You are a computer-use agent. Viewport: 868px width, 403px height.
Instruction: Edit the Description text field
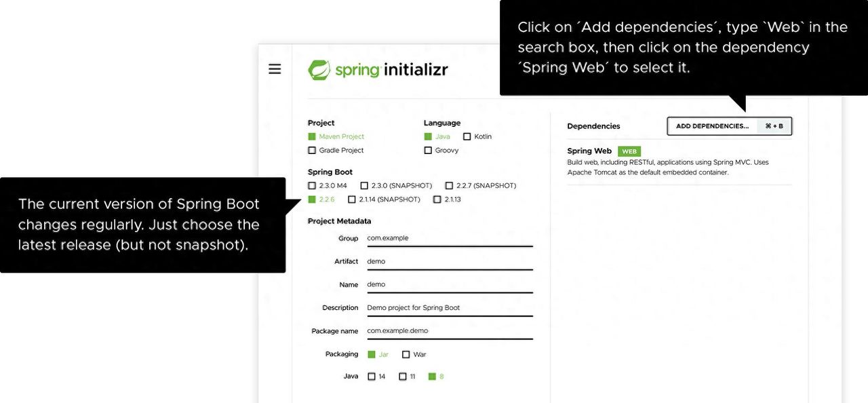[x=449, y=308]
